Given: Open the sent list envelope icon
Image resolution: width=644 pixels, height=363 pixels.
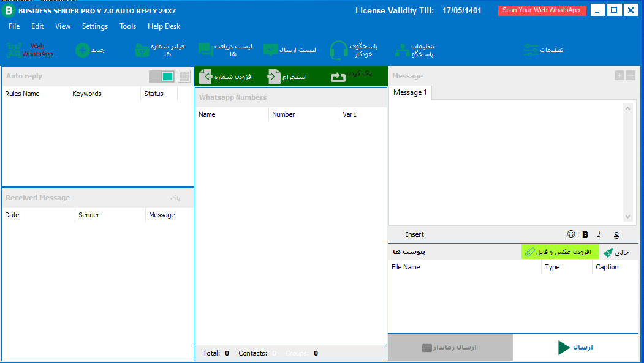Looking at the screenshot, I should 270,50.
